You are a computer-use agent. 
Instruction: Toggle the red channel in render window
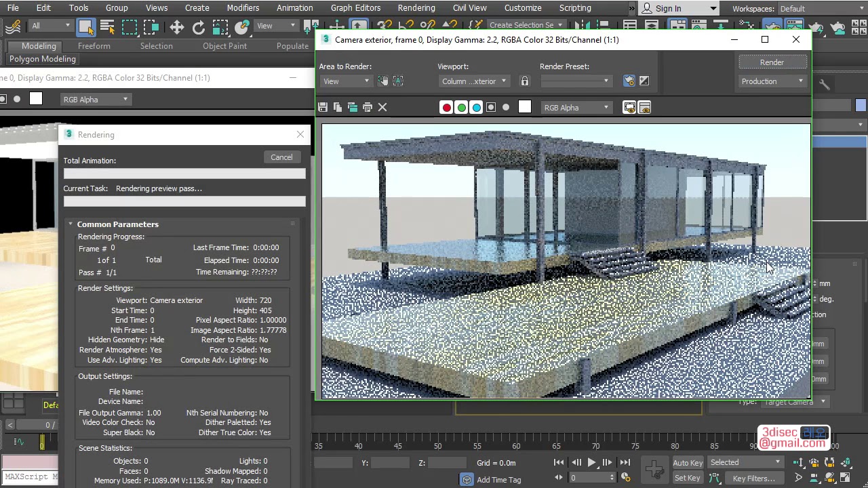446,107
